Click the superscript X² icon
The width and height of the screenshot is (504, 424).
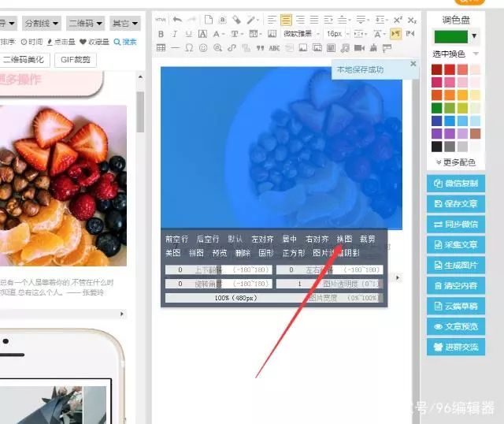pyautogui.click(x=398, y=20)
